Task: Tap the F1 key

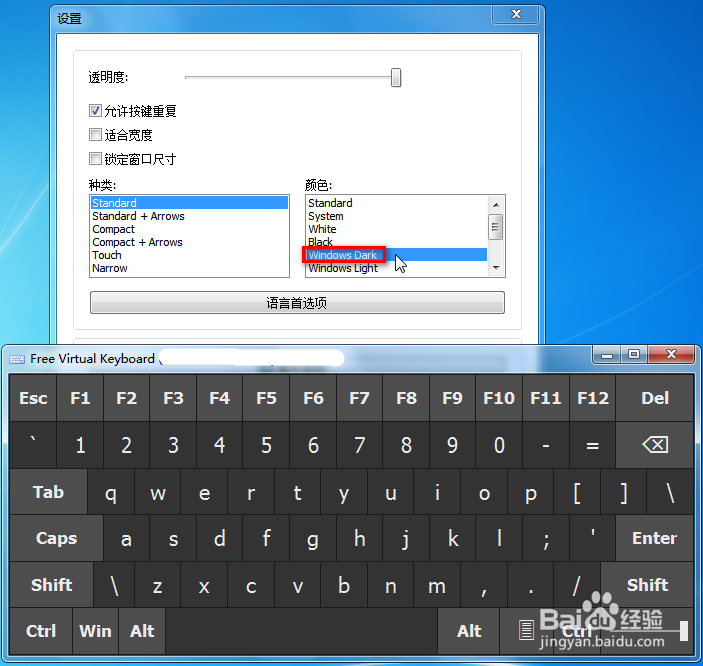Action: [x=80, y=398]
